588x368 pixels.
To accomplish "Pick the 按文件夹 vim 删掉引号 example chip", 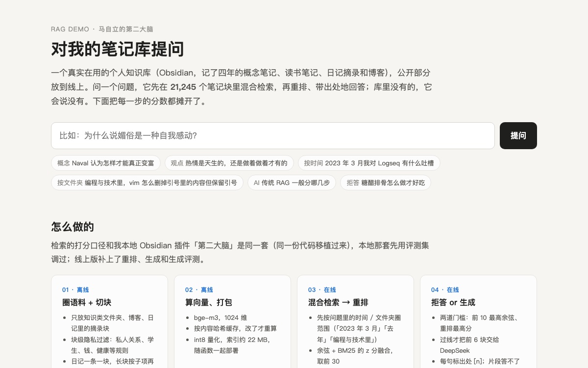I will (147, 183).
